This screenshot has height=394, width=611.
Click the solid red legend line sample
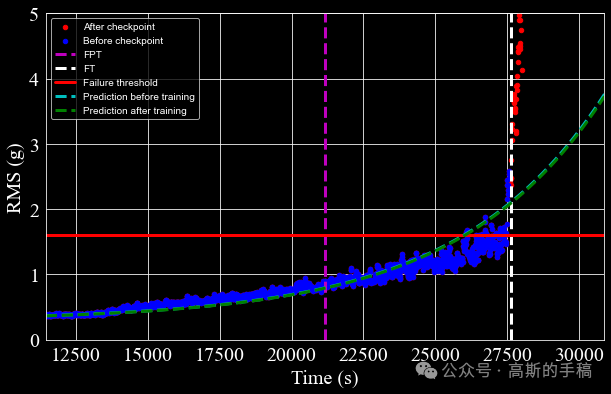pyautogui.click(x=65, y=83)
